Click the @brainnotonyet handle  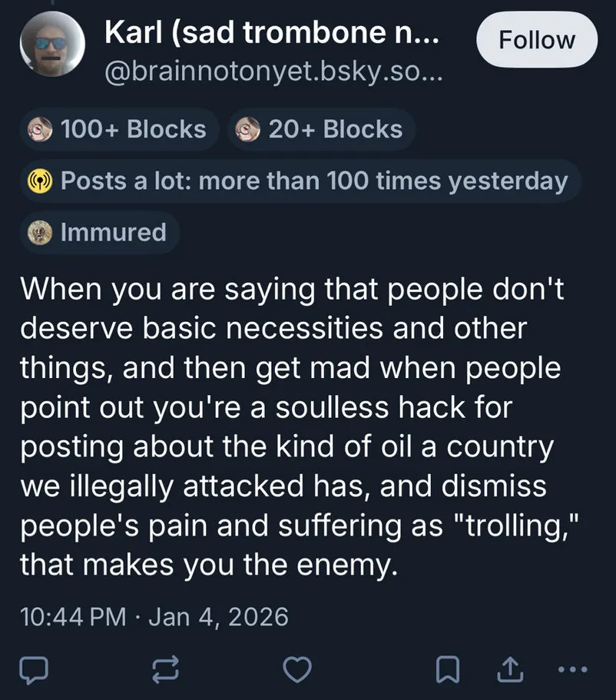pyautogui.click(x=273, y=74)
